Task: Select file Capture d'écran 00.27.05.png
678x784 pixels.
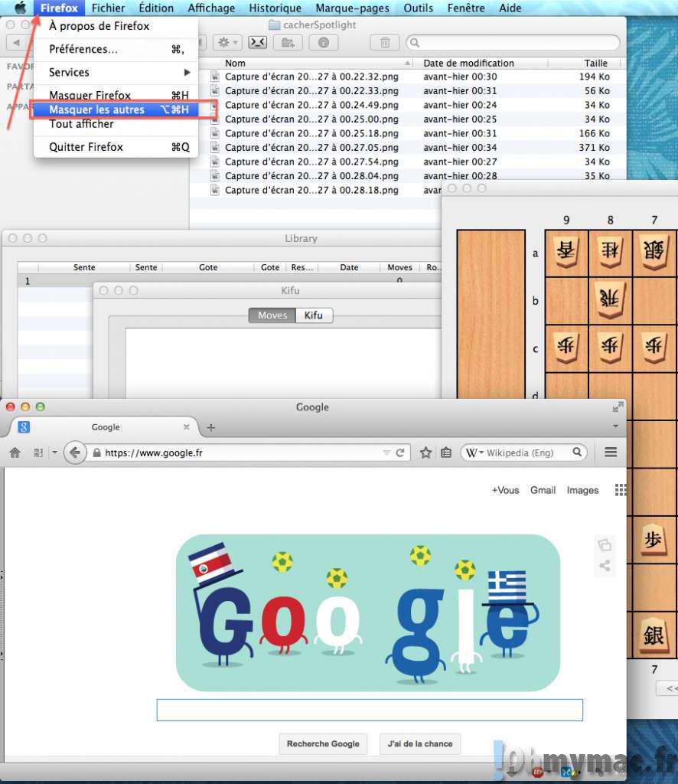Action: [311, 148]
